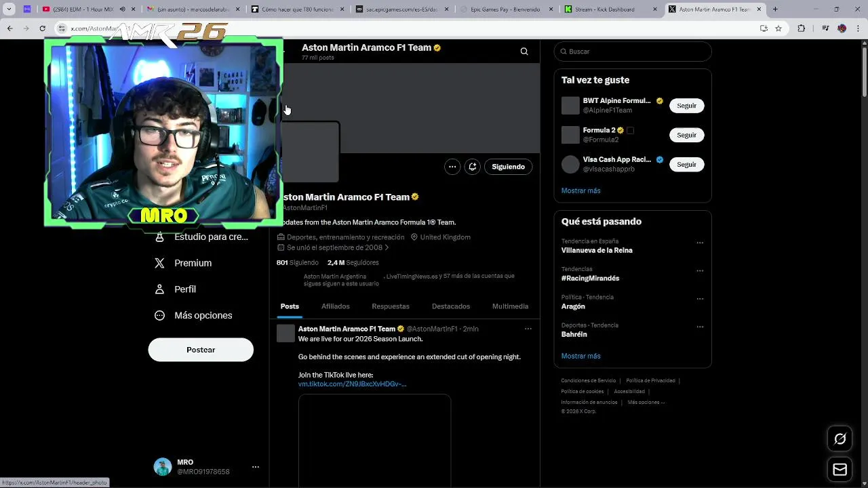Open the post's three-dots menu

[x=528, y=329]
